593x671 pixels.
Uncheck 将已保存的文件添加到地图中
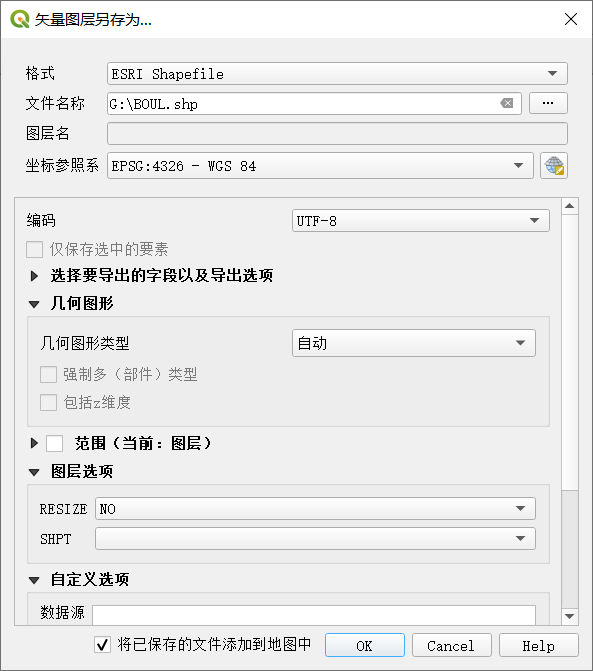click(102, 644)
